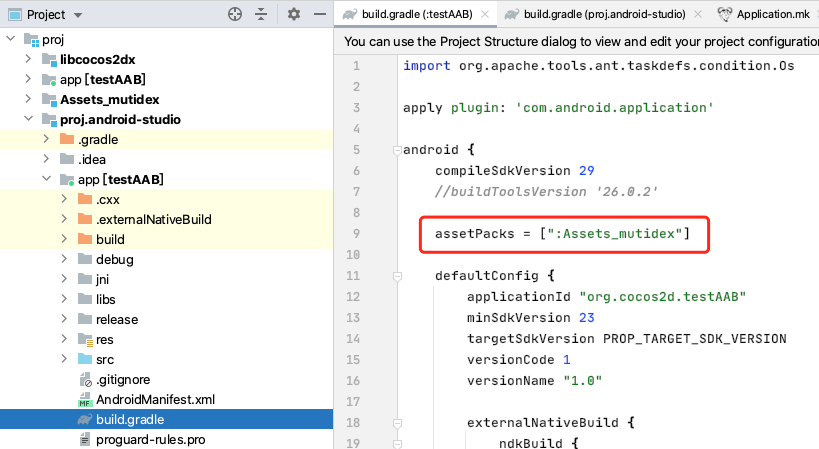The image size is (819, 449).
Task: Switch to build.gradle (:testAAB) tab
Action: tap(417, 14)
